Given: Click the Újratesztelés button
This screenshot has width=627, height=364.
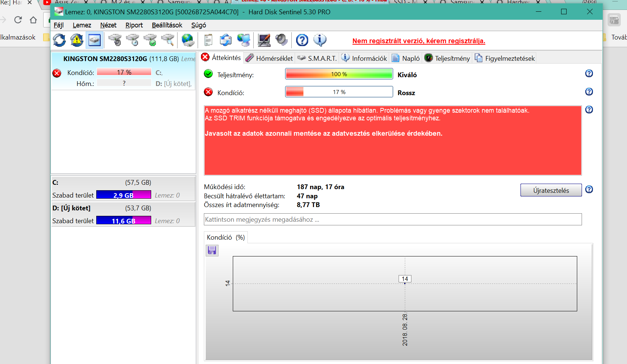Looking at the screenshot, I should click(x=551, y=190).
